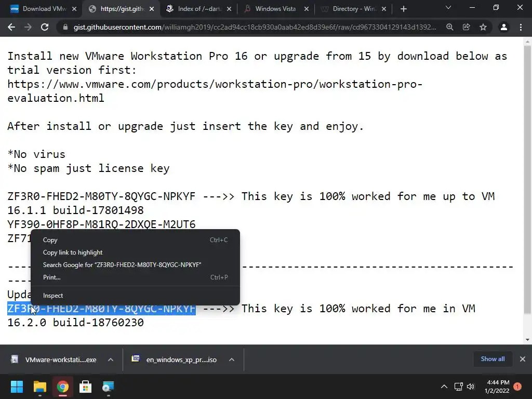
Task: Choose Print from the context menu
Action: tap(135, 277)
